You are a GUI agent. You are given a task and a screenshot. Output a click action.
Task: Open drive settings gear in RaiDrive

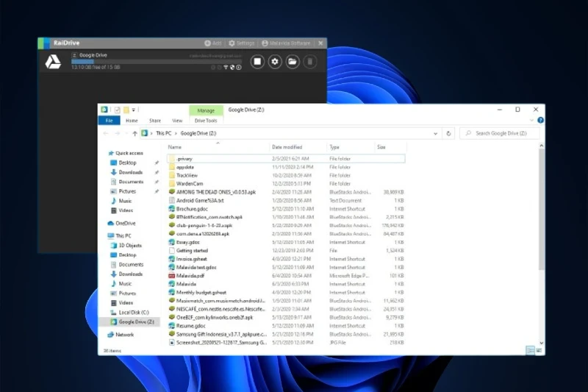point(275,63)
